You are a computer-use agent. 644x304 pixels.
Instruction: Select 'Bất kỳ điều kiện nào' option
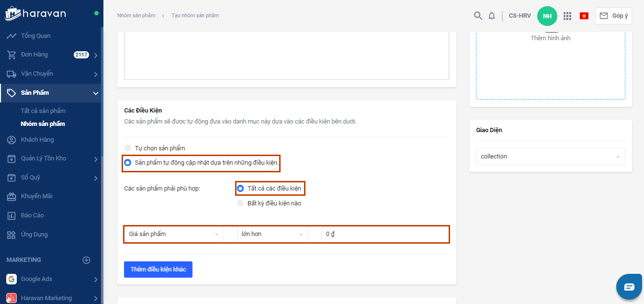tap(241, 203)
